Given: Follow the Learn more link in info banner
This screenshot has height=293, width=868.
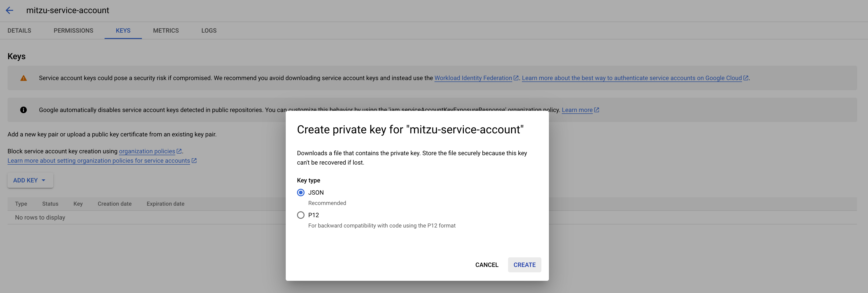Looking at the screenshot, I should (577, 110).
